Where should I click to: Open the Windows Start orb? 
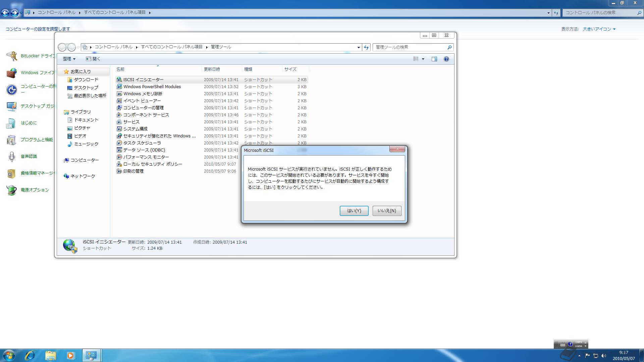[9, 355]
